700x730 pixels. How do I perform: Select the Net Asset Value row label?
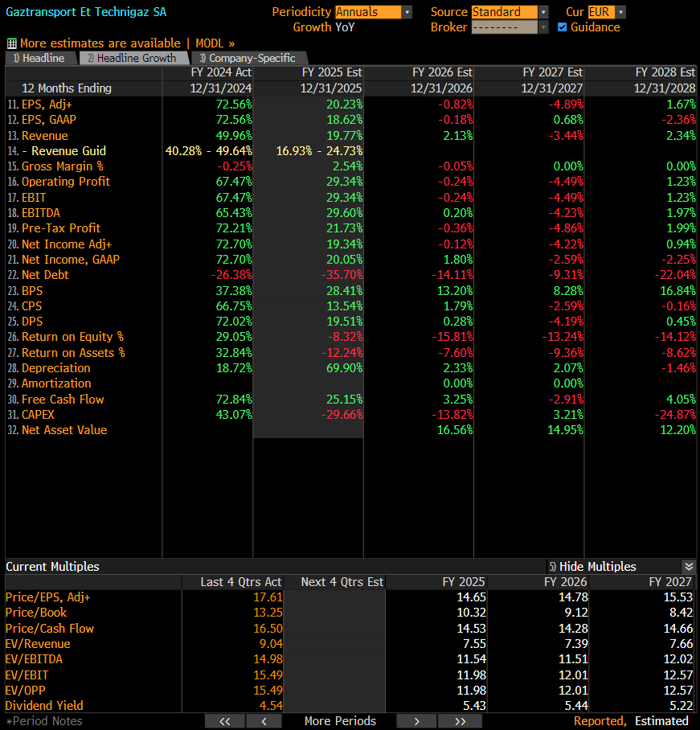[x=64, y=429]
